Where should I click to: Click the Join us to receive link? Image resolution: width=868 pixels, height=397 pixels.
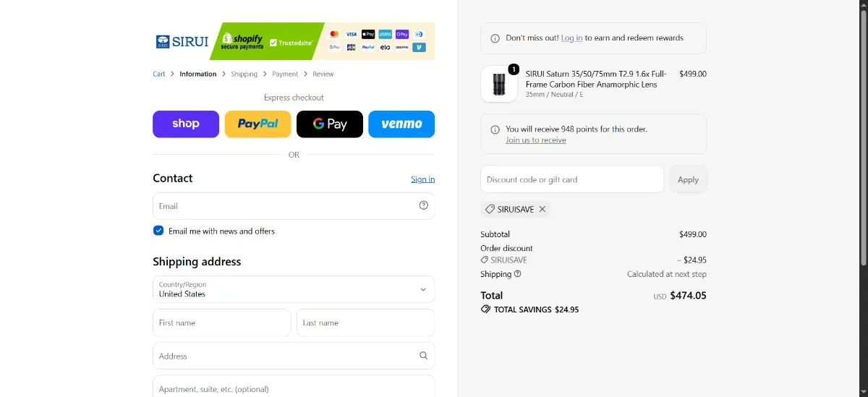536,140
